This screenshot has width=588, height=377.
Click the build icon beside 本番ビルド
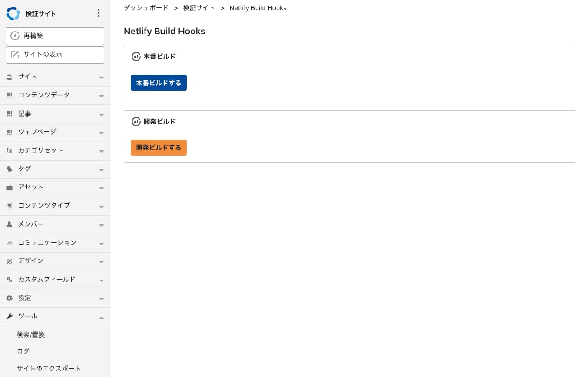136,57
